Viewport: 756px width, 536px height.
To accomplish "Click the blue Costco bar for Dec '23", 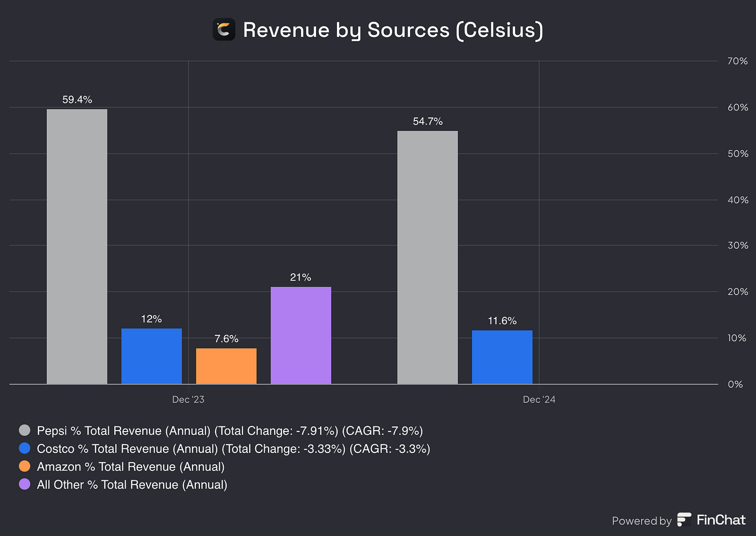I will pyautogui.click(x=152, y=356).
